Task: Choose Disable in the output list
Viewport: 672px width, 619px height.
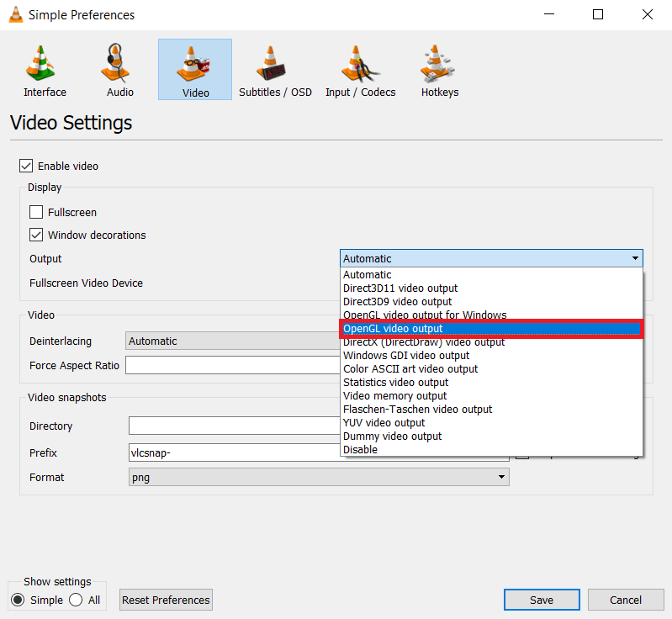Action: point(491,450)
